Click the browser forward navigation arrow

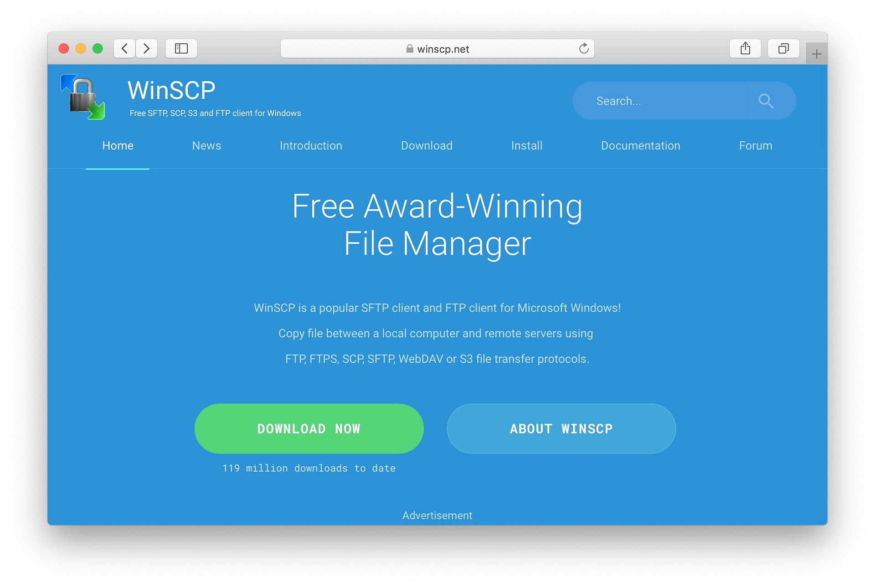(148, 49)
